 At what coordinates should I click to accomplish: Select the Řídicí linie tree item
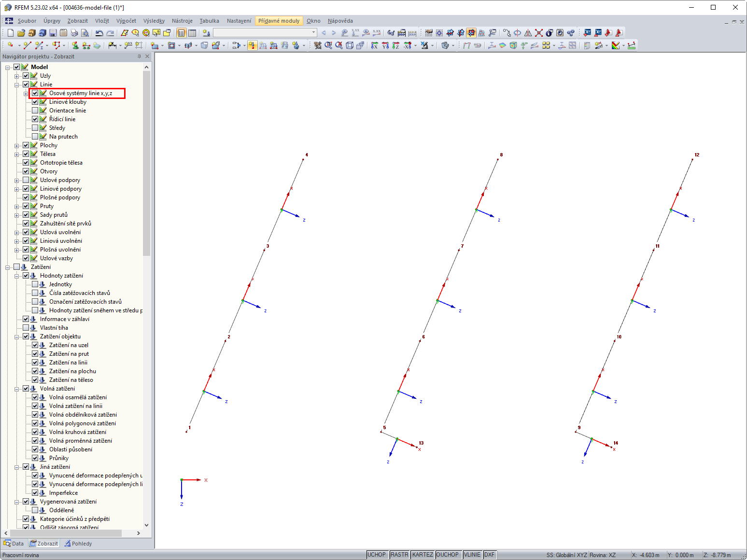pos(62,119)
